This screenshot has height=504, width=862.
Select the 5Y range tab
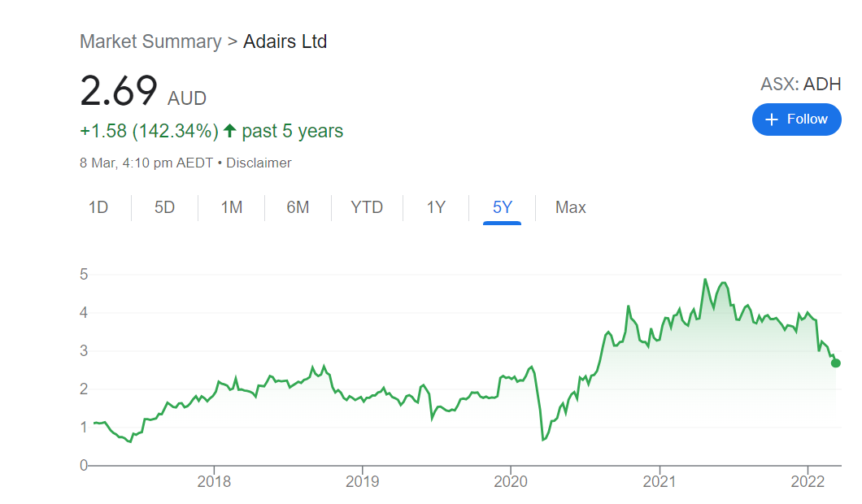coord(503,207)
